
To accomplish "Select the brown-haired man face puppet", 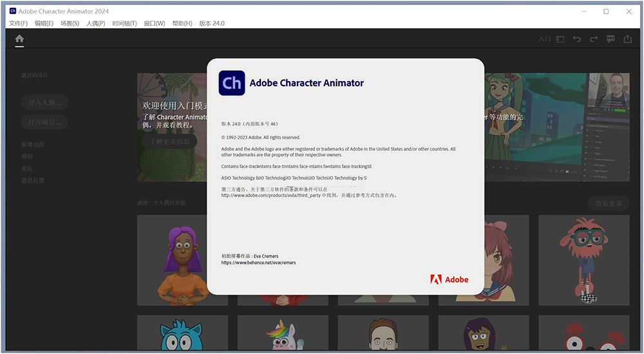I will [383, 333].
